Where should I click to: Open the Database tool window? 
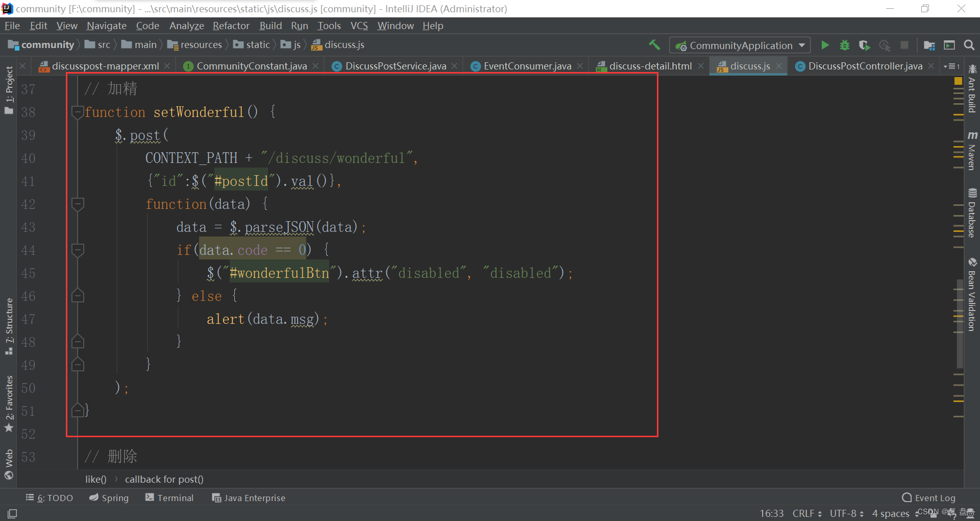tap(972, 213)
